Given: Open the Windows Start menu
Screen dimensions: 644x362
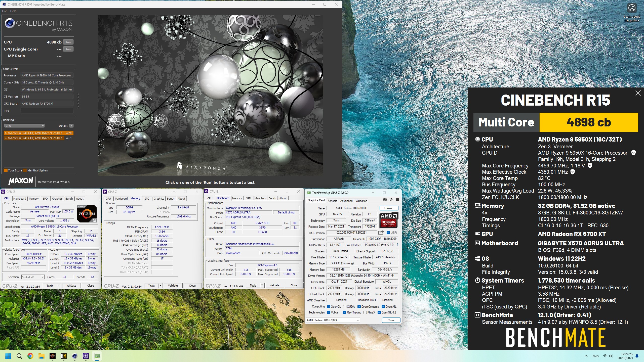Looking at the screenshot, I should pos(8,356).
